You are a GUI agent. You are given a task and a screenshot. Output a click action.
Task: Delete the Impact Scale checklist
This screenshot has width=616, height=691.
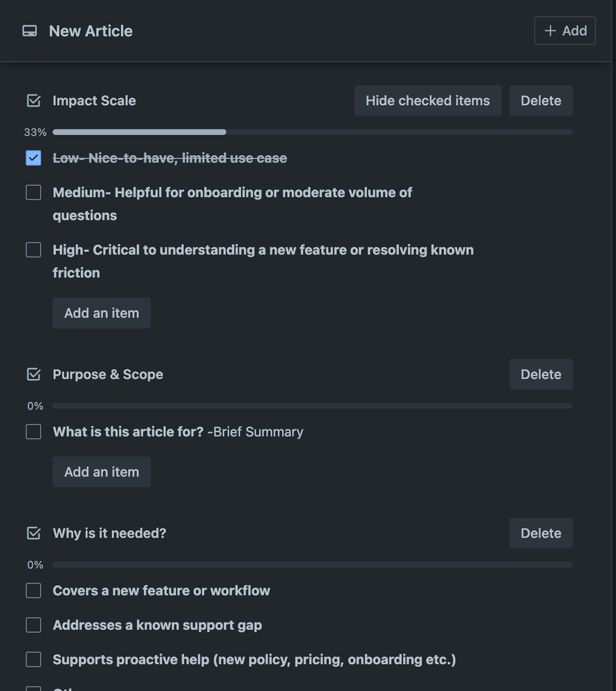[541, 100]
